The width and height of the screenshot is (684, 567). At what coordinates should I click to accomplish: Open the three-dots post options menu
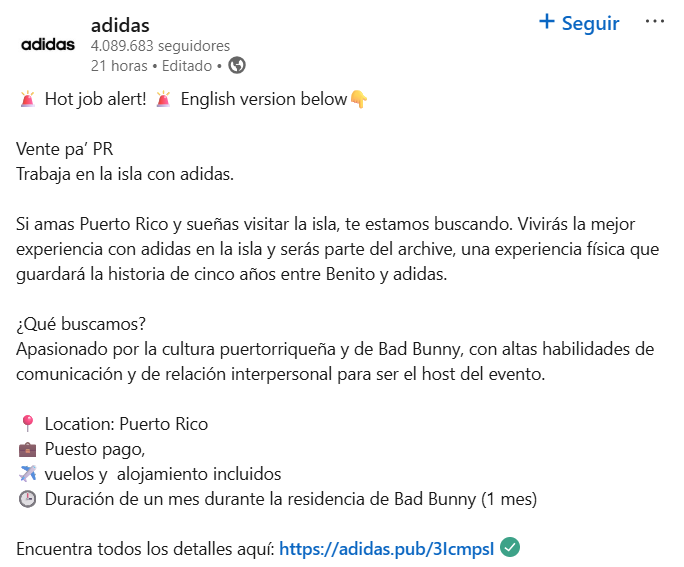[654, 21]
